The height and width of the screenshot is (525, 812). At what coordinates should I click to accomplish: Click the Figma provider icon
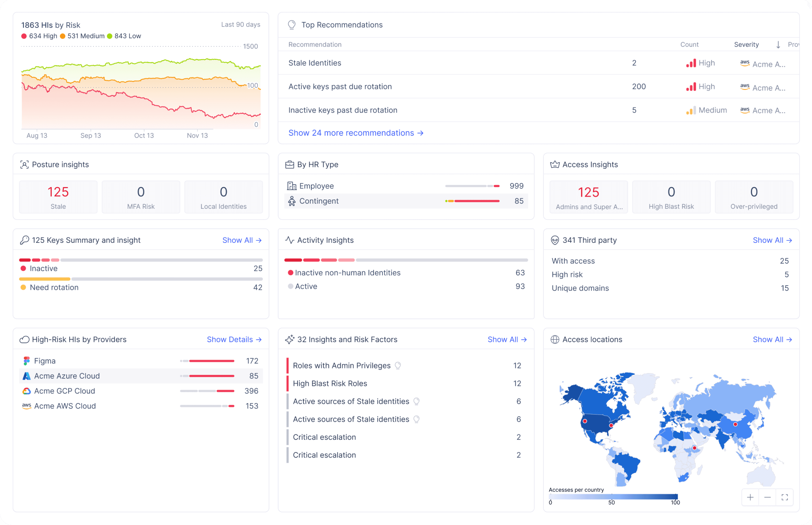[x=26, y=361]
